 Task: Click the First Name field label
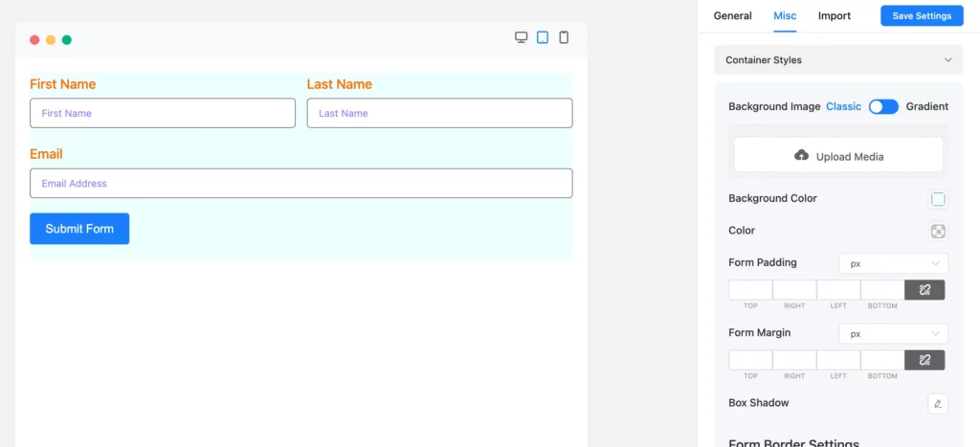coord(62,84)
